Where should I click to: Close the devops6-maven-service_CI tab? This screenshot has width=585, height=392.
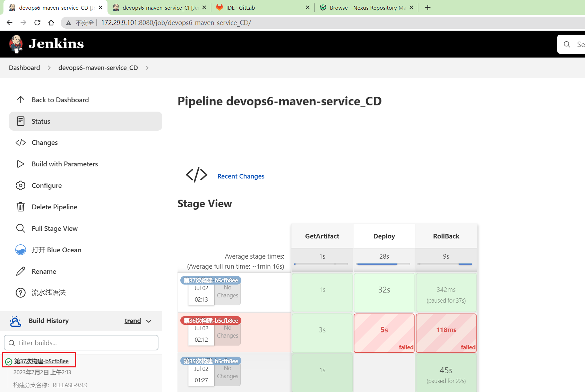[x=204, y=7]
